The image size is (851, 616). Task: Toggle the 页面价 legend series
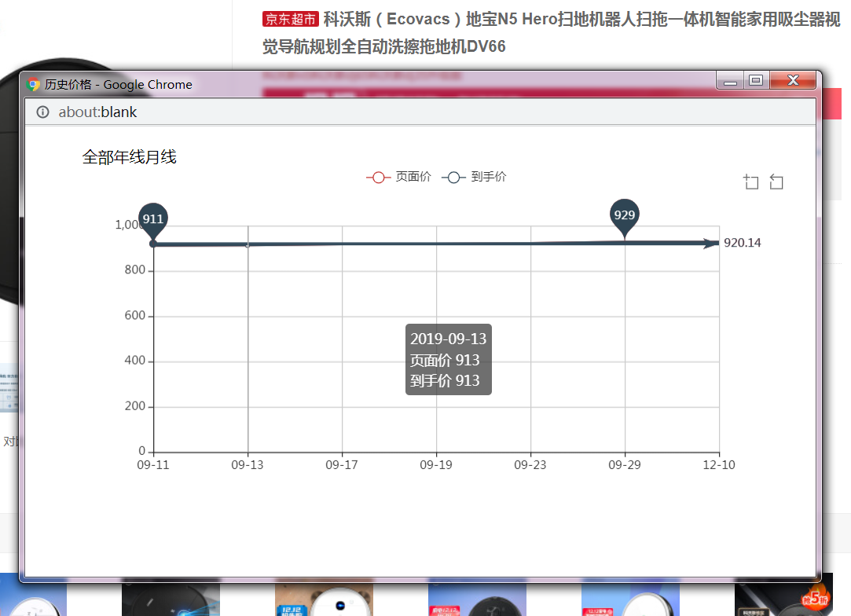(x=398, y=178)
